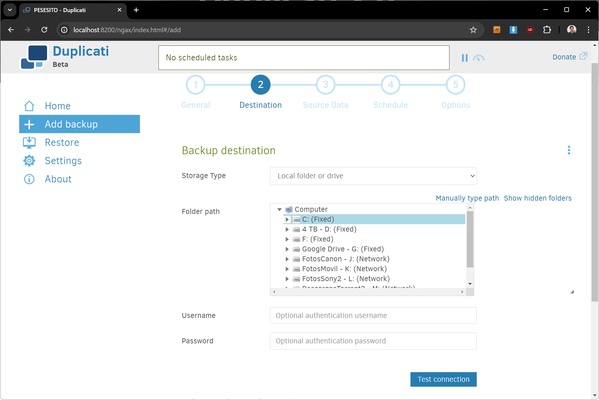
Task: Select C: (Fixed) in folder tree
Action: (x=318, y=219)
